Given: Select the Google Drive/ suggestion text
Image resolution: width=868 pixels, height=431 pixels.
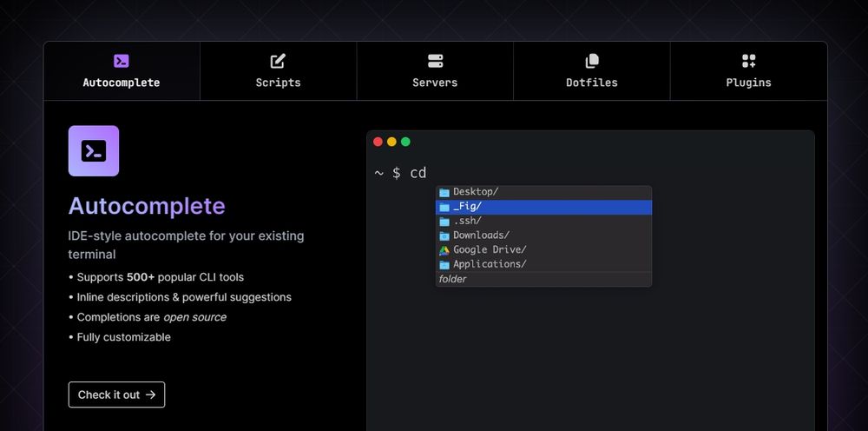Looking at the screenshot, I should 490,249.
